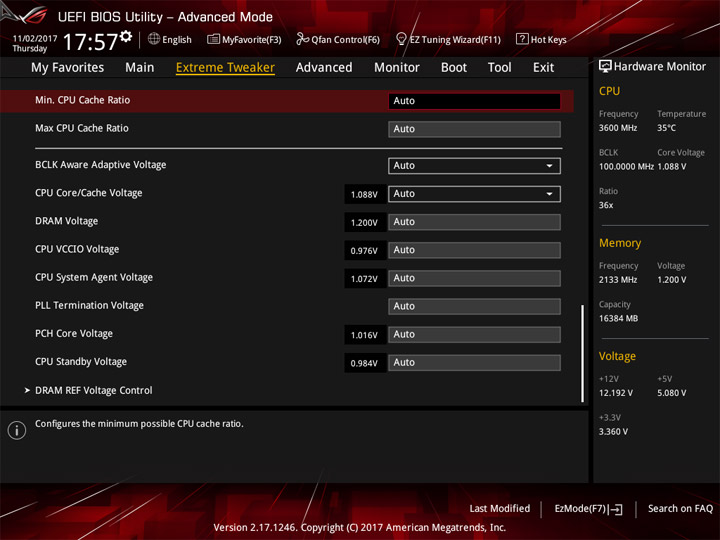Viewport: 720px width, 540px height.
Task: Open the Tool tab
Action: click(499, 68)
